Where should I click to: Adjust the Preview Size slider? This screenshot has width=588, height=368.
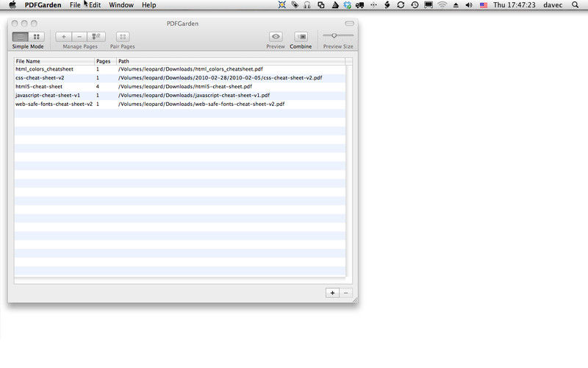tap(334, 35)
